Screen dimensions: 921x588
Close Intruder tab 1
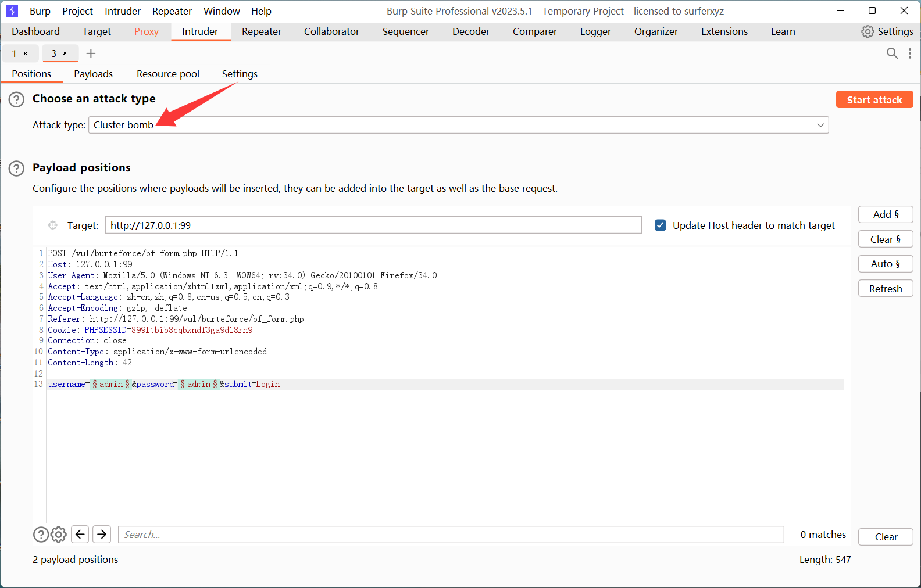(26, 53)
